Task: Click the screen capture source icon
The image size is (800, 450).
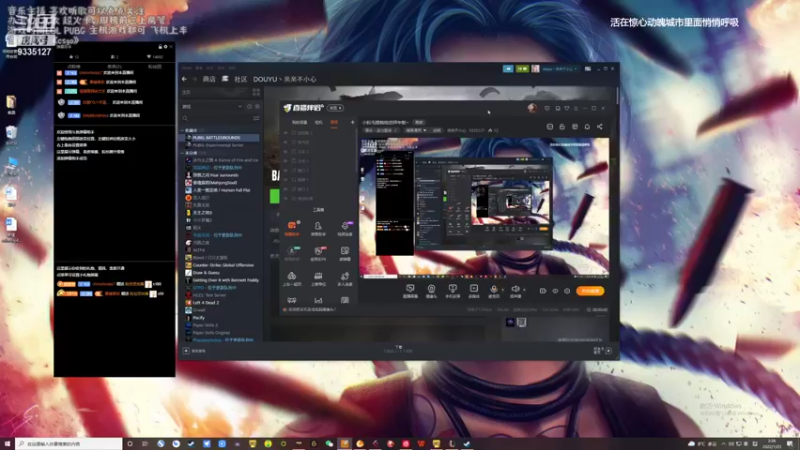Action: point(410,291)
